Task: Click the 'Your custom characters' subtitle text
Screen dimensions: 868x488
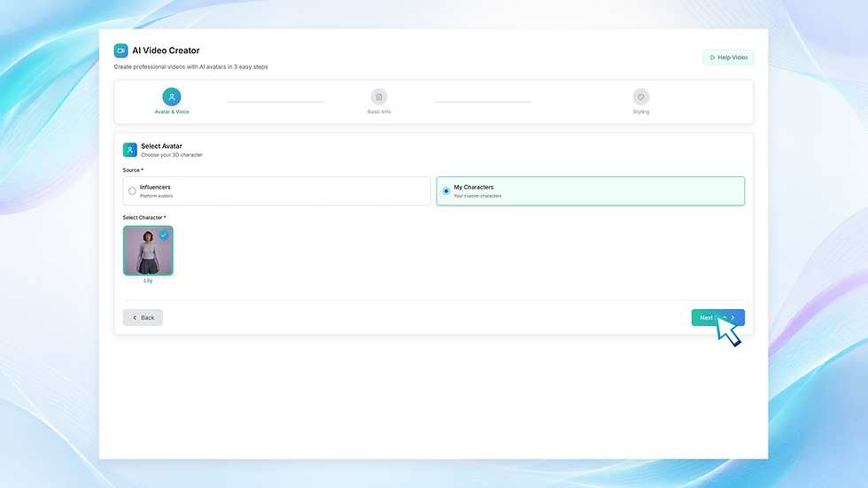Action: click(x=477, y=196)
